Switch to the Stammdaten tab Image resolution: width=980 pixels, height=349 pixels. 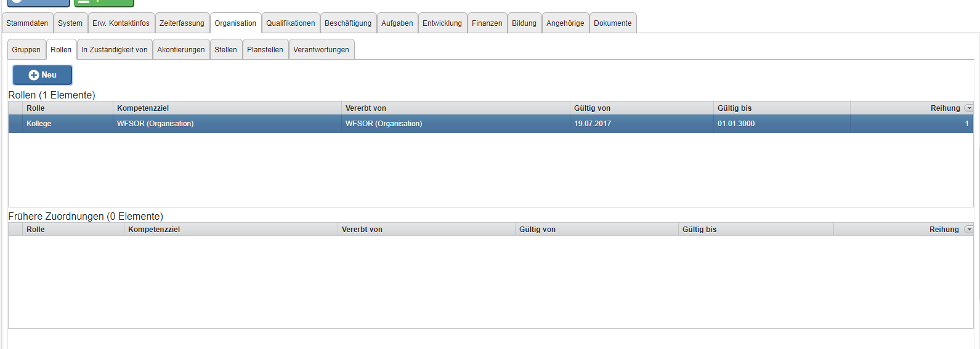[x=27, y=23]
